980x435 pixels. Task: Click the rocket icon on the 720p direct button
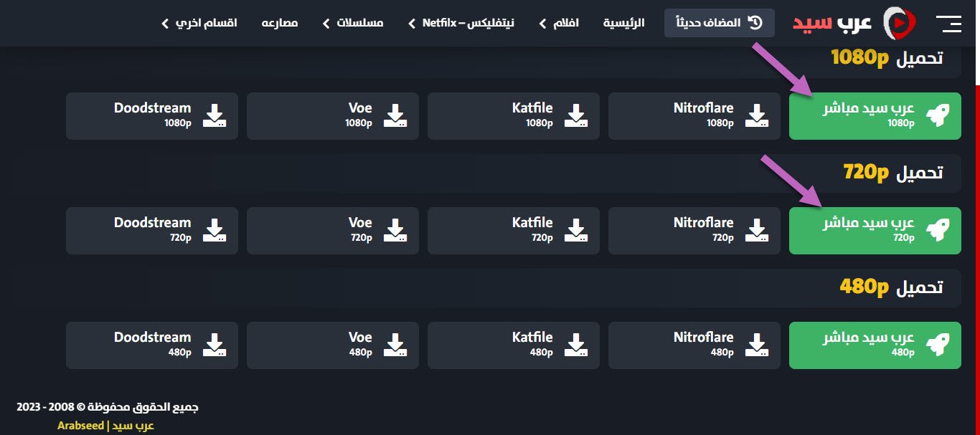point(938,230)
